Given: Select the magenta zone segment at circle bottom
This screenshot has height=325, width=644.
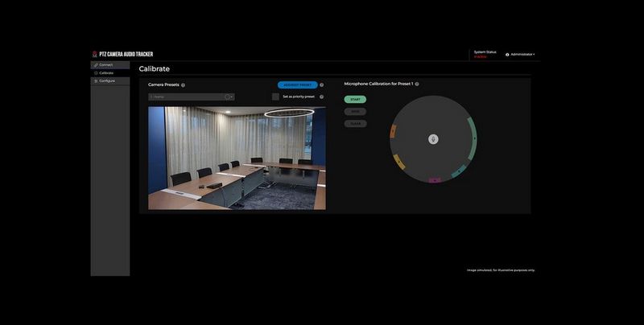Looking at the screenshot, I should click(435, 180).
